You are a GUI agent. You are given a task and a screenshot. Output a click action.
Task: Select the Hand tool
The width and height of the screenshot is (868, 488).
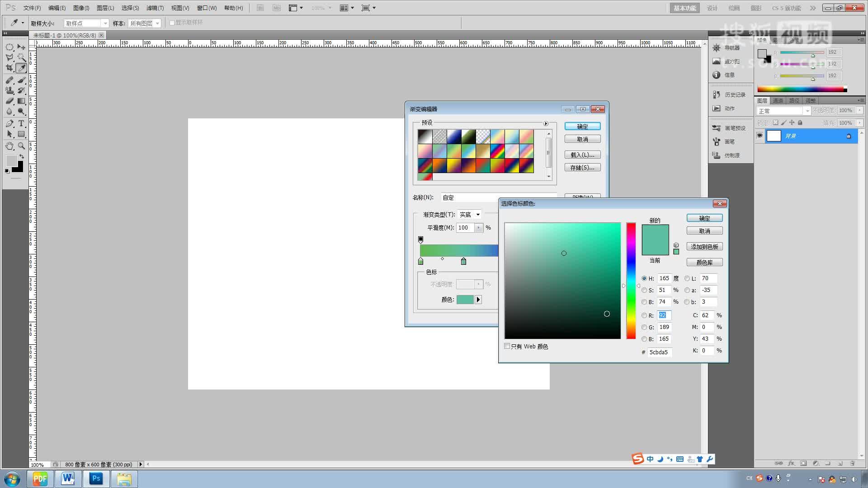click(9, 146)
